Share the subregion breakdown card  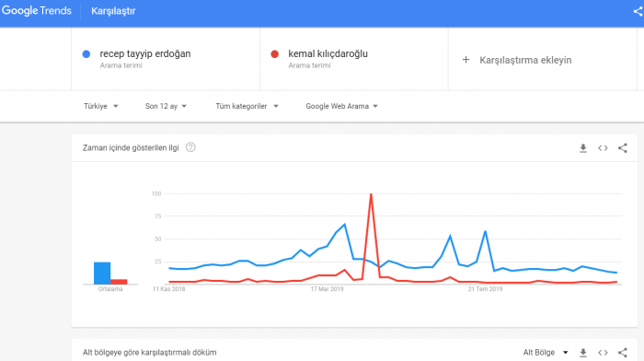623,353
